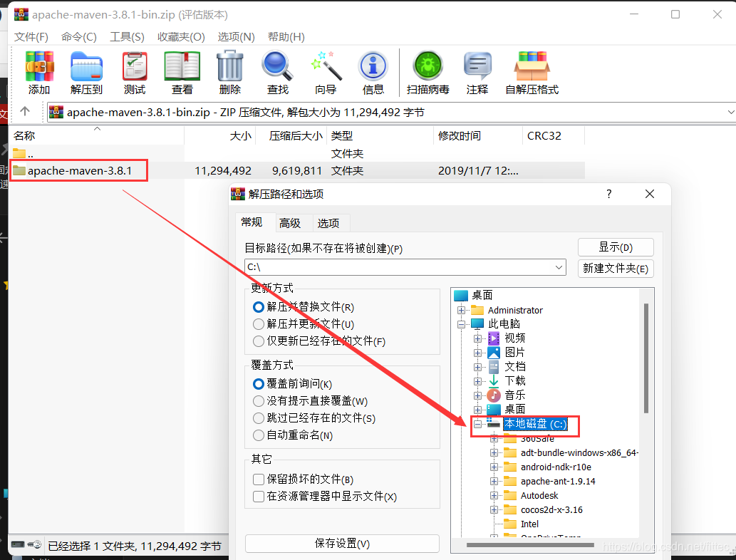Click the 删除 (Delete) trash icon
Screen dimensions: 736x560
click(x=230, y=67)
